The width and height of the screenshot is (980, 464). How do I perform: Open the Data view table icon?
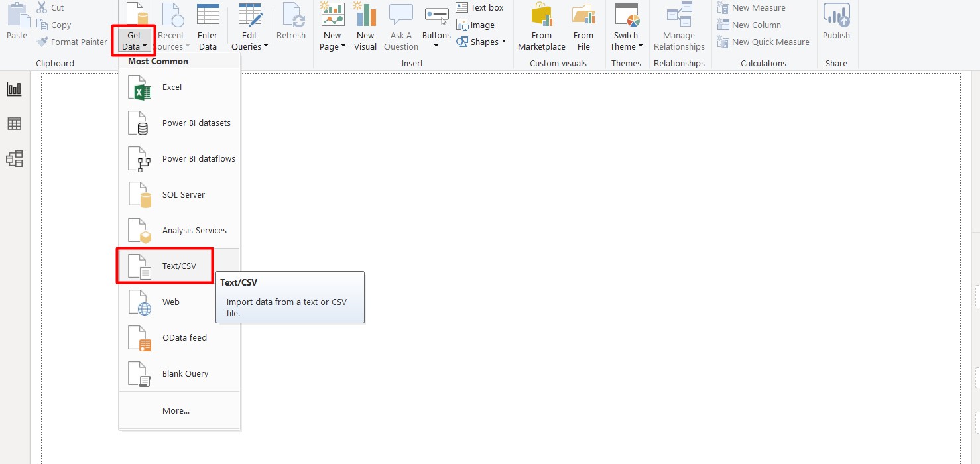point(14,124)
